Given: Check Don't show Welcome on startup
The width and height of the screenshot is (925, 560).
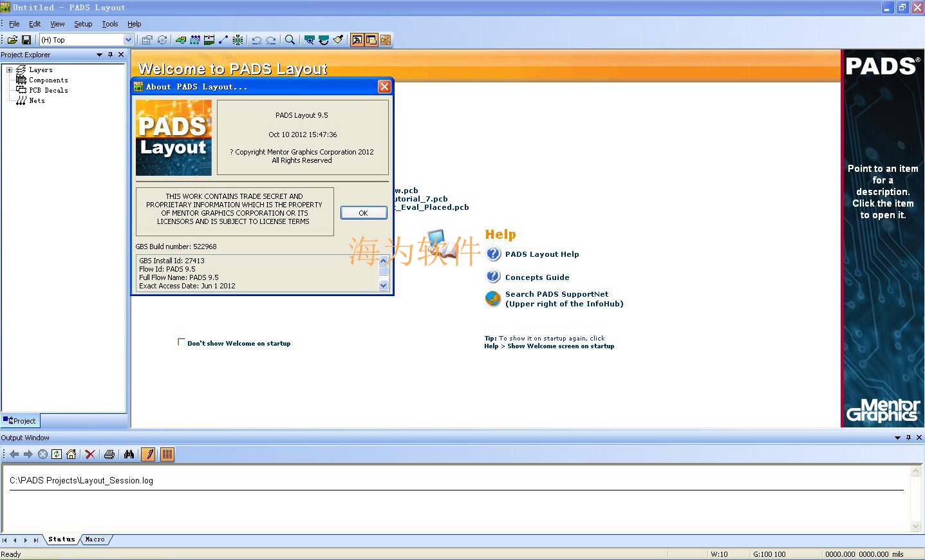Looking at the screenshot, I should coord(182,342).
